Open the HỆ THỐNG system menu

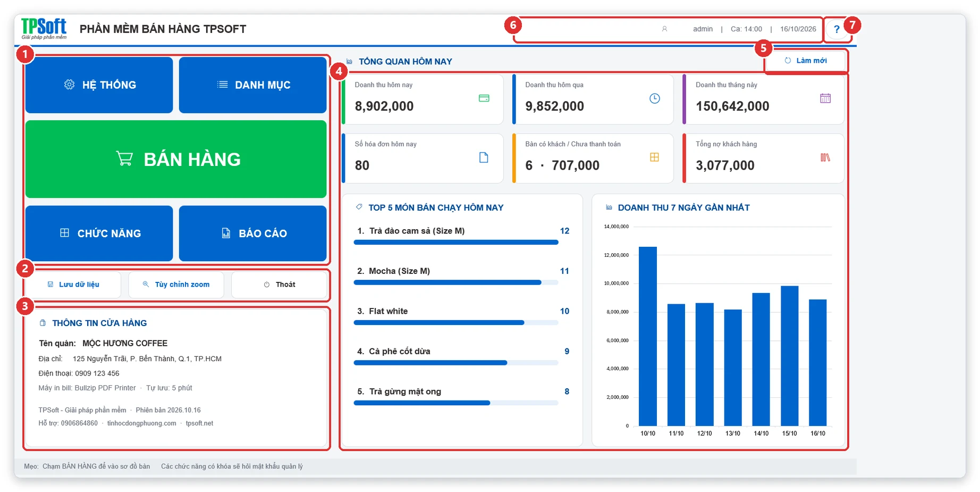click(99, 85)
